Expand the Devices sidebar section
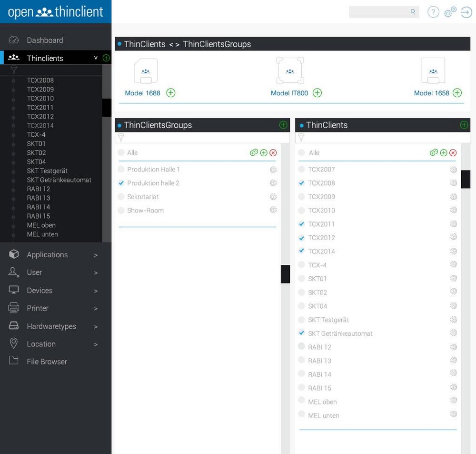This screenshot has height=454, width=476. [96, 291]
